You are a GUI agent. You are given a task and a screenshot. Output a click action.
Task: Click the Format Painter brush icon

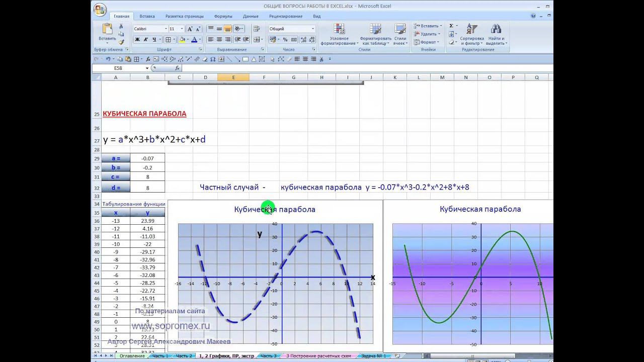(x=121, y=42)
